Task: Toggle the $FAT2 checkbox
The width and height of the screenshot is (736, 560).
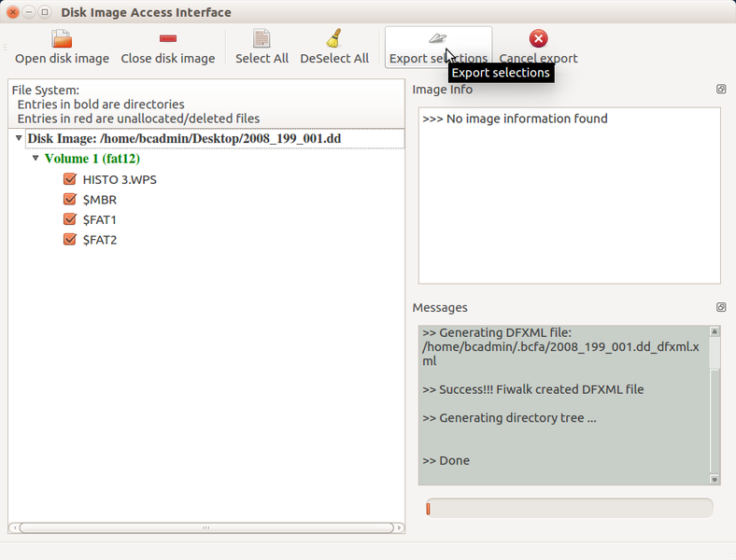Action: tap(69, 240)
